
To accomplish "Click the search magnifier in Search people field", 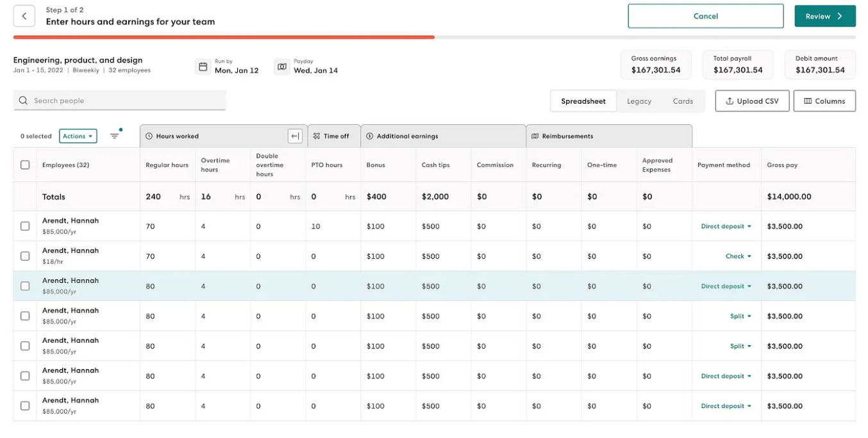I will pyautogui.click(x=22, y=101).
